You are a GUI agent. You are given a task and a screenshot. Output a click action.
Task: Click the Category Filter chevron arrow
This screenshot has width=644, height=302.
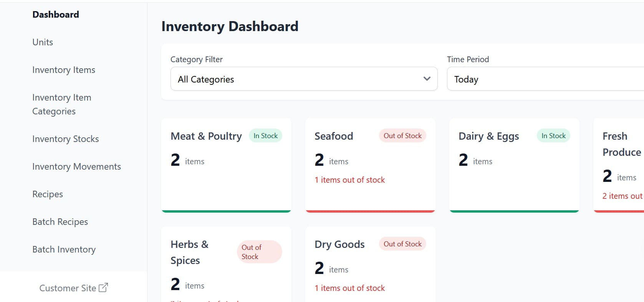[427, 79]
